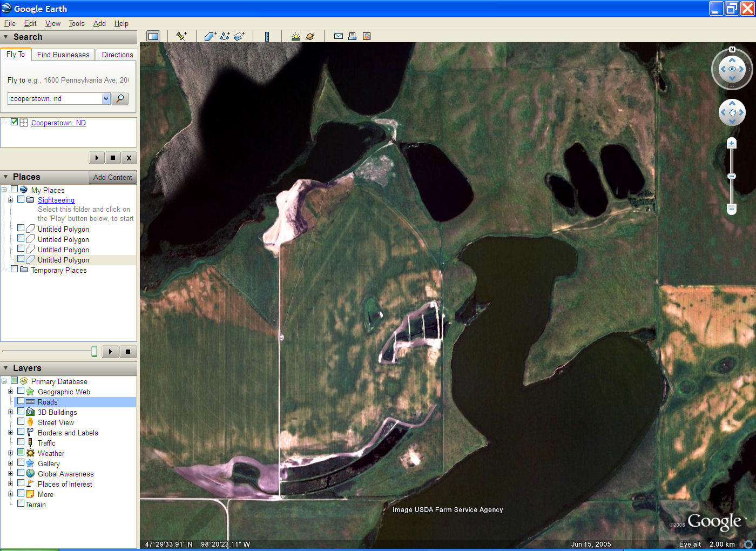Open the Sightseeing link
The width and height of the screenshot is (756, 551).
click(56, 200)
